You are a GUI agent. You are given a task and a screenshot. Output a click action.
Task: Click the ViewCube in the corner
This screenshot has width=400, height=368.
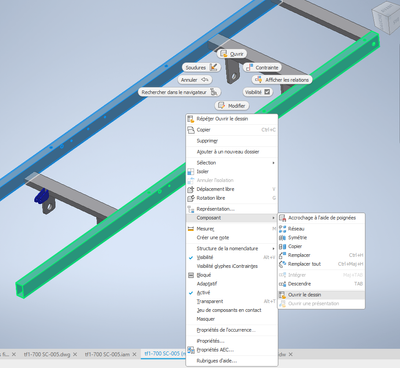pos(387,17)
